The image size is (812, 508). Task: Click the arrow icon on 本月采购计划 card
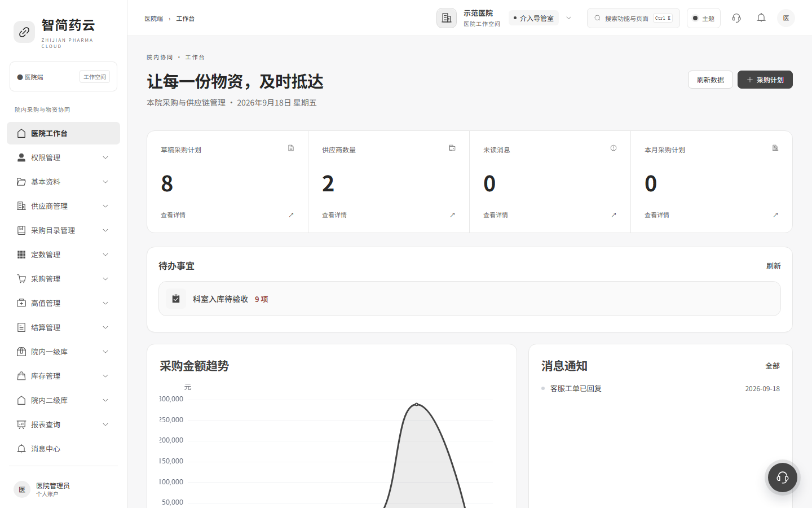(x=775, y=215)
